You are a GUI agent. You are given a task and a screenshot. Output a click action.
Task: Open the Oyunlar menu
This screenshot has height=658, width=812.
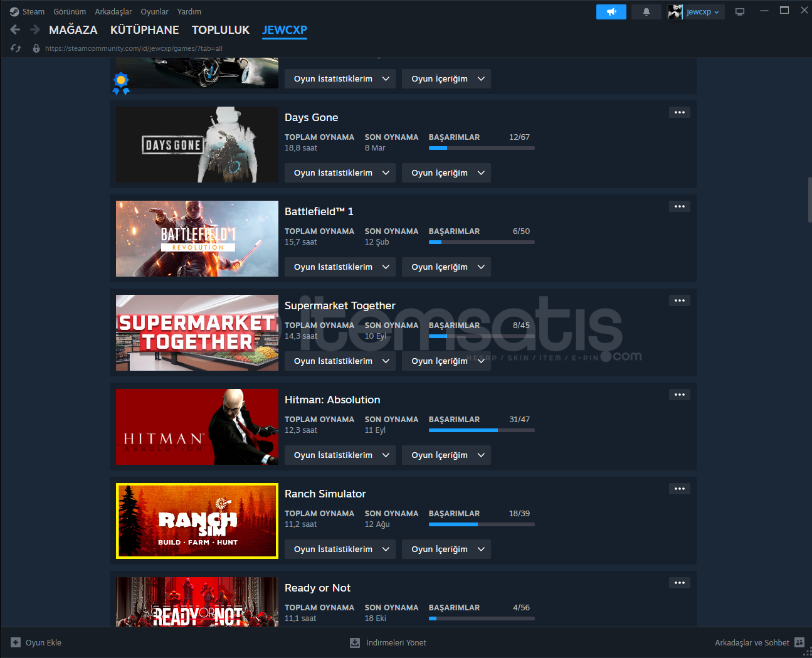154,12
